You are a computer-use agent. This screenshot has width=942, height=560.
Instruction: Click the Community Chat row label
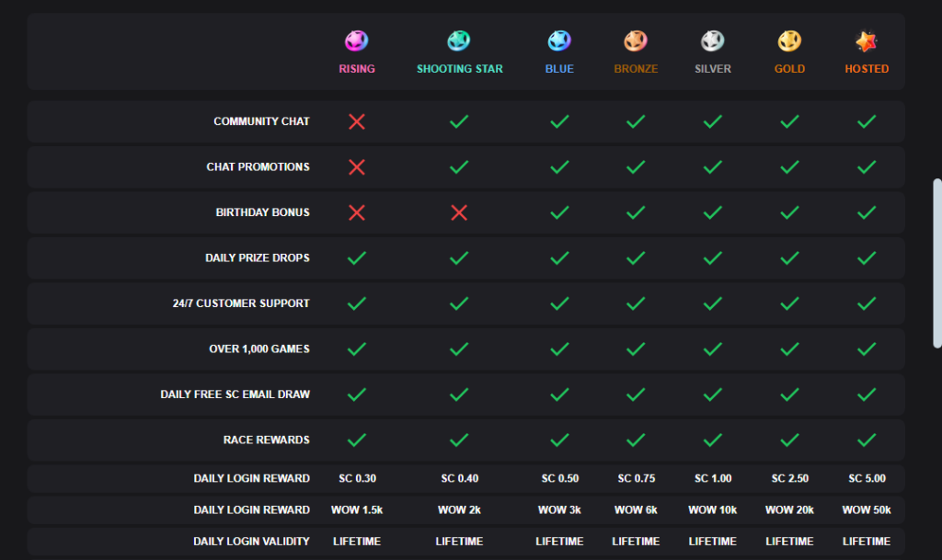click(x=261, y=121)
